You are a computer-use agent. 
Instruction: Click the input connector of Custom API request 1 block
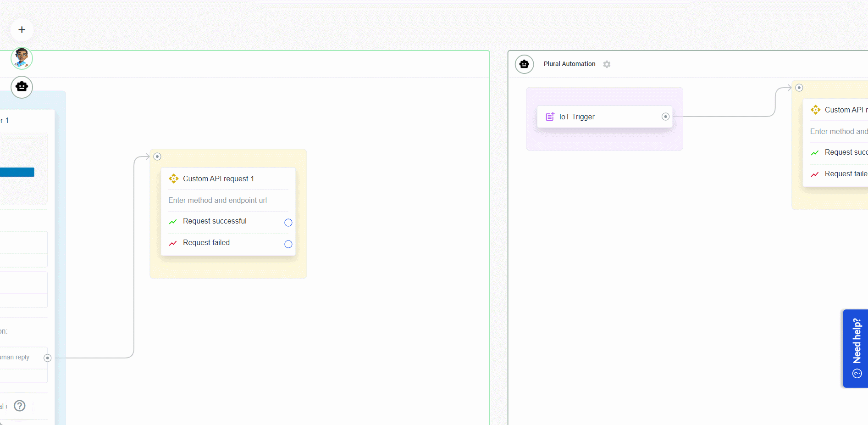[x=157, y=157]
